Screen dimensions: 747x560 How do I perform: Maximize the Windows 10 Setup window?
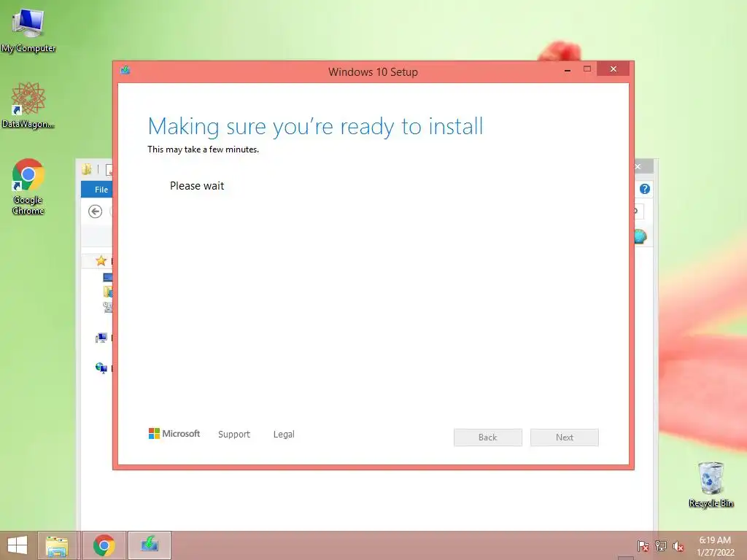[587, 69]
